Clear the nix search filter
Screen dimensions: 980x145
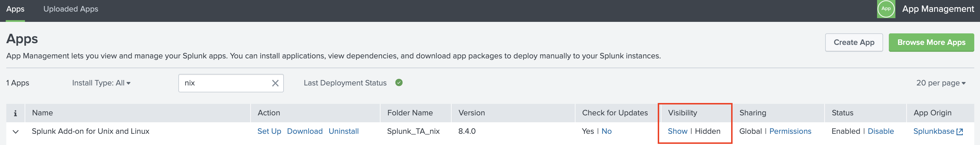coord(275,83)
